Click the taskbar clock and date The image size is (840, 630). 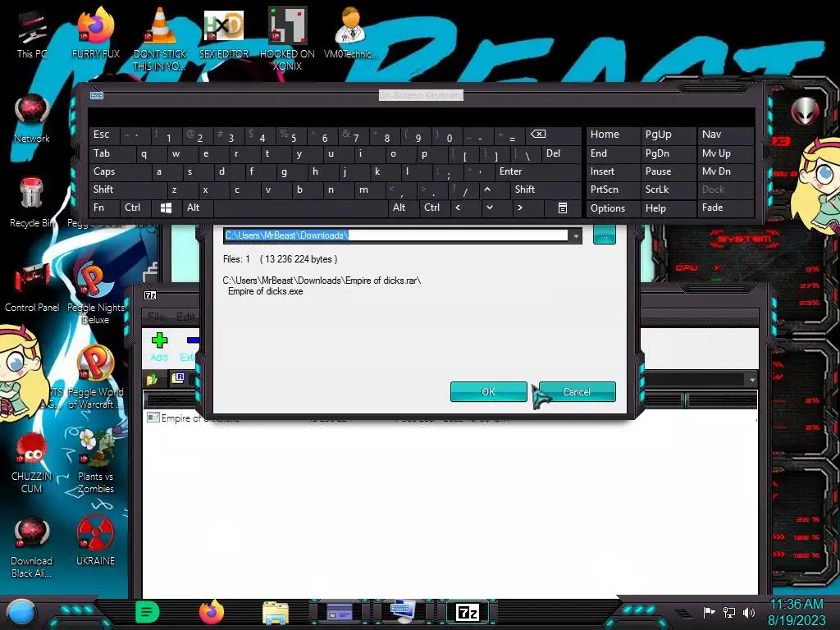coord(796,612)
